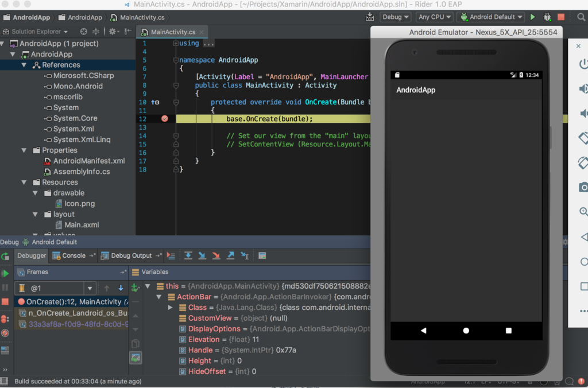Expand the folded using directives
This screenshot has height=388, width=588.
coord(176,43)
